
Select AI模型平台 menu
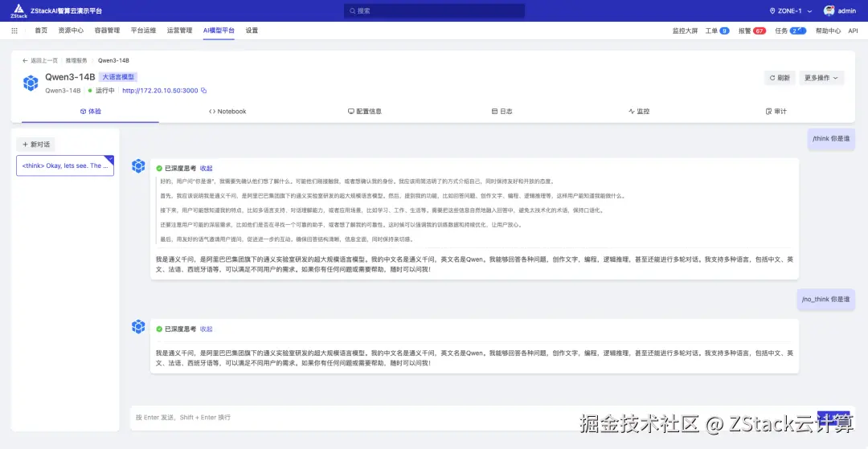click(219, 31)
